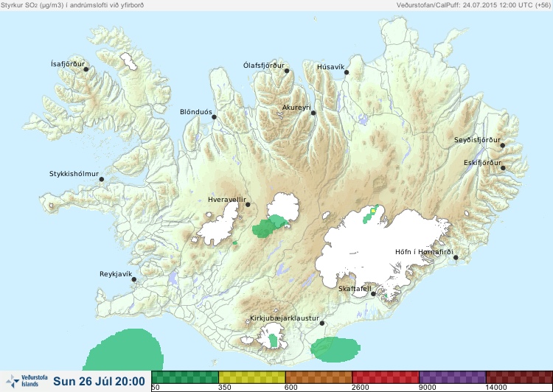Click the 'Seyðisfjörður' map label

point(477,140)
